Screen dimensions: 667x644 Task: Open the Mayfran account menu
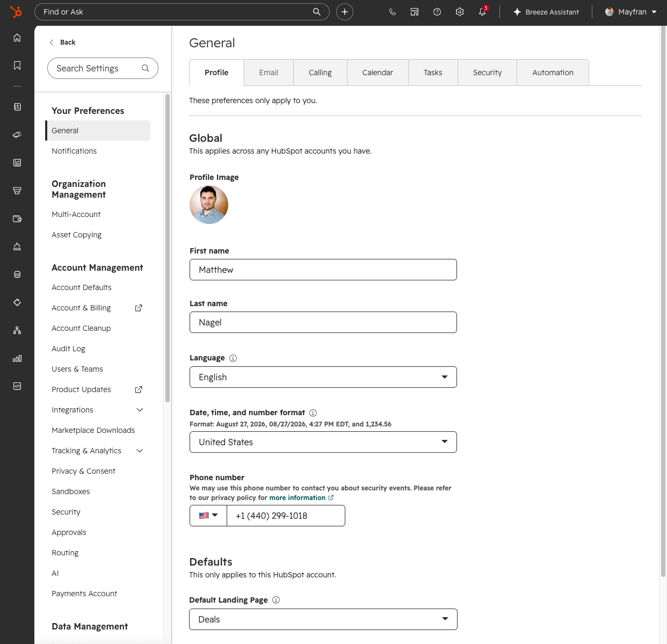click(x=631, y=12)
